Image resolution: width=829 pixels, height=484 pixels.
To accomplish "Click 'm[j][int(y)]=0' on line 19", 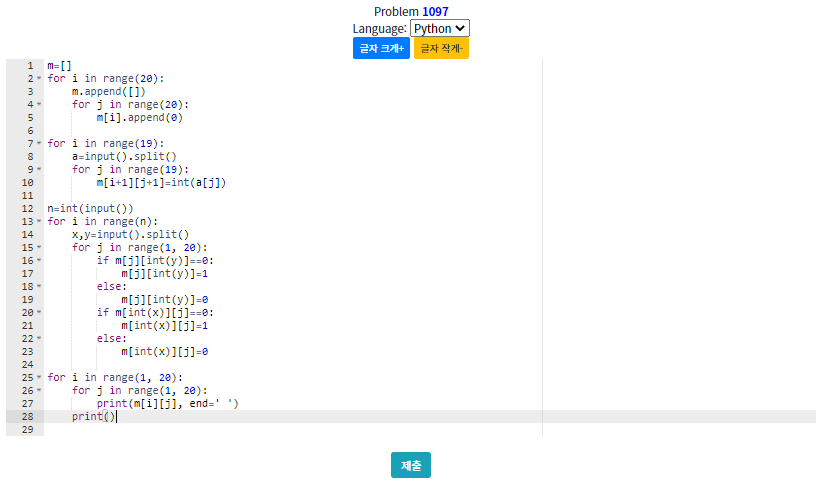I will click(x=164, y=299).
